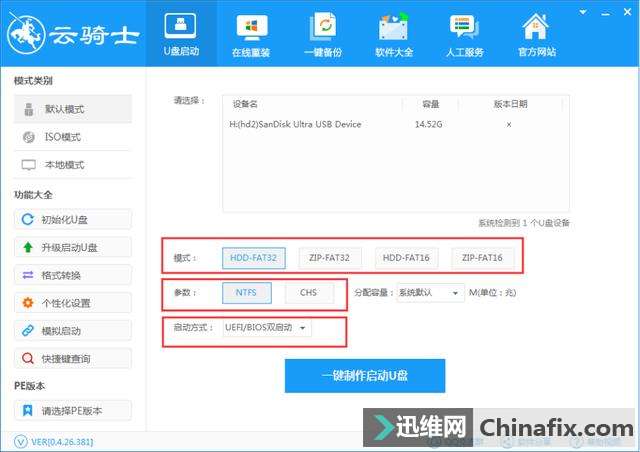Click the 一键制作启动U盘 button

click(x=365, y=376)
